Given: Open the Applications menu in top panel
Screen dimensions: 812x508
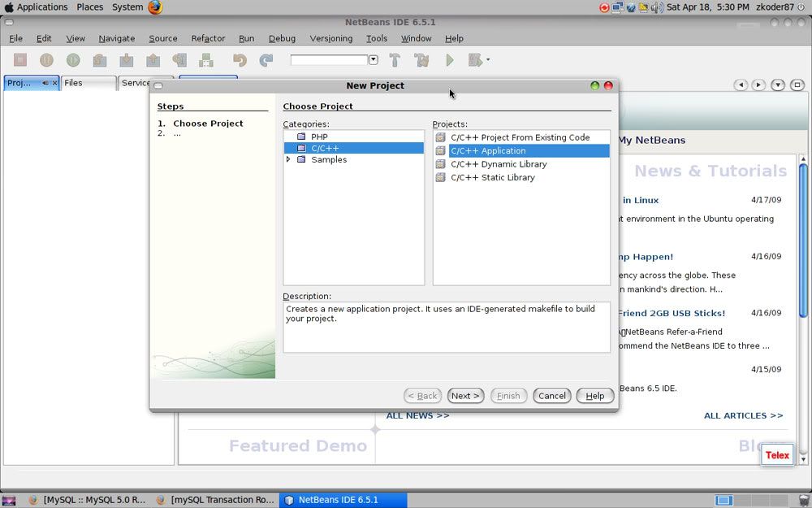Looking at the screenshot, I should pos(42,7).
